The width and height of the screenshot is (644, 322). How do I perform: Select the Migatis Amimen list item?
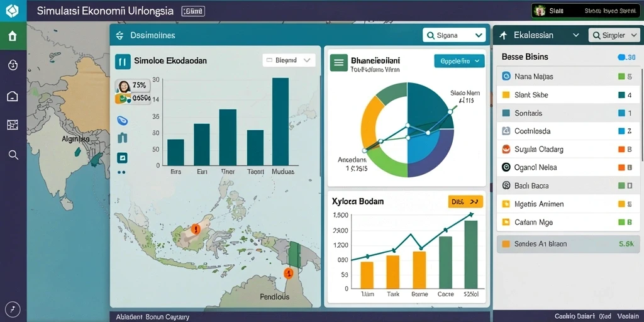click(568, 204)
